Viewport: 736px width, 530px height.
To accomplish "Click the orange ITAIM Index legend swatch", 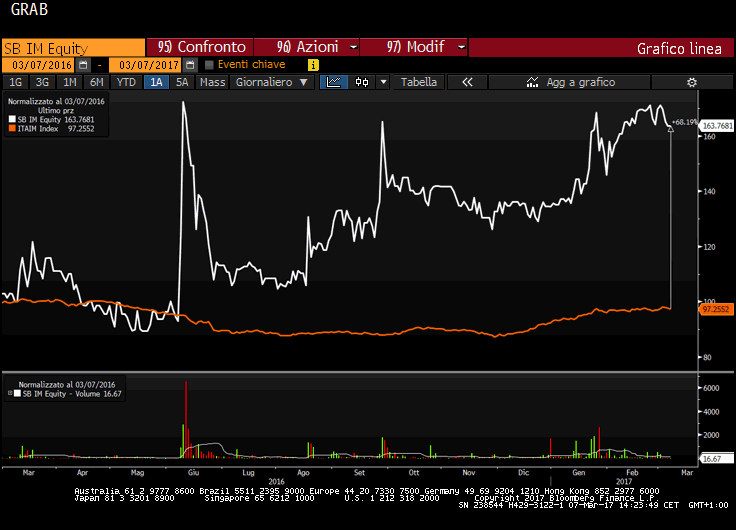I will coord(12,129).
